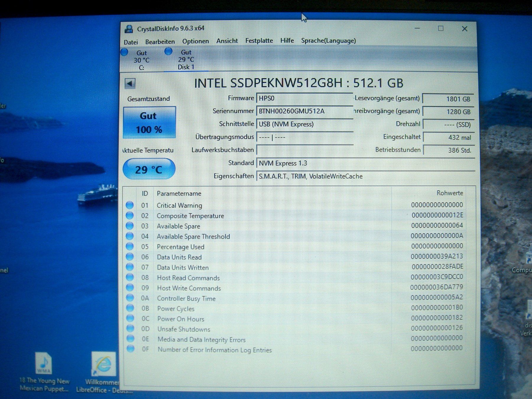Open the Ansicht menu
532x399 pixels.
click(x=227, y=40)
